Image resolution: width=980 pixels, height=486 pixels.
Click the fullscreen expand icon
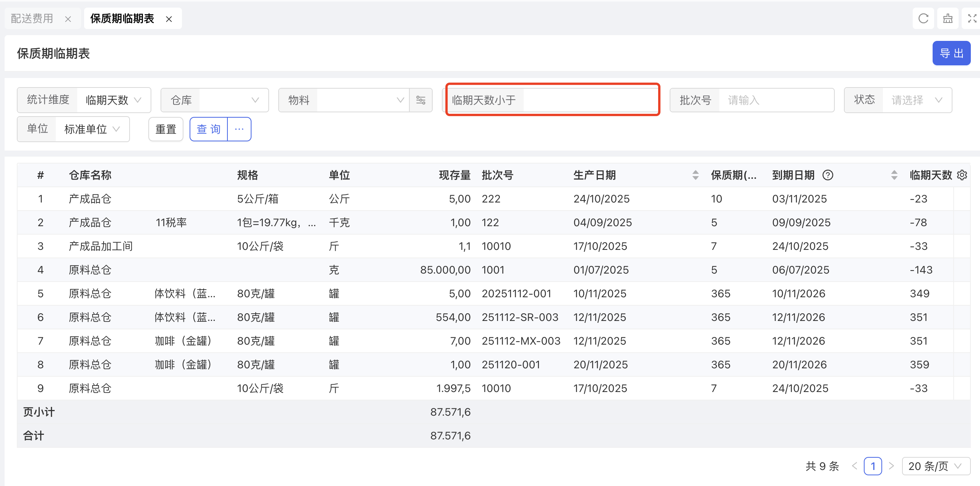click(x=972, y=18)
